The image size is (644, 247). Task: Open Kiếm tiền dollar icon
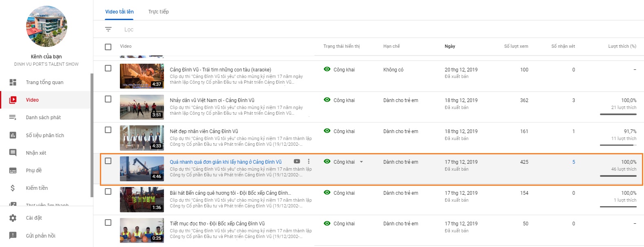[x=13, y=188]
